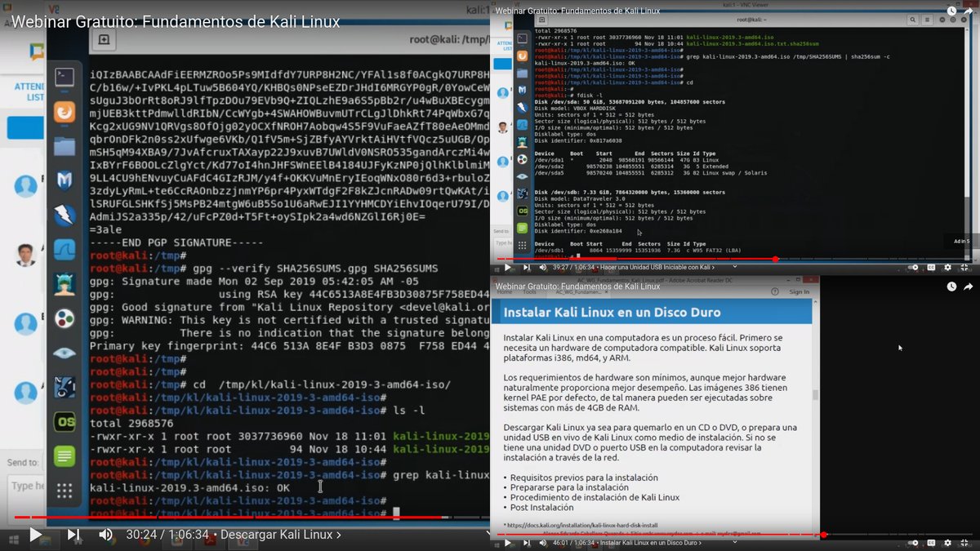Image resolution: width=980 pixels, height=551 pixels.
Task: Toggle captions (CC) in the bottom-right video
Action: point(931,542)
